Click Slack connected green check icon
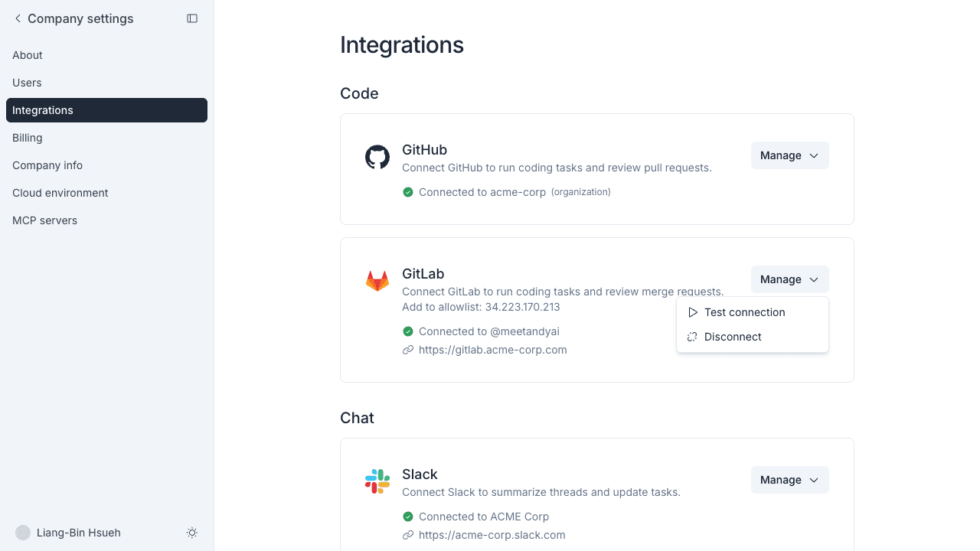 408,517
